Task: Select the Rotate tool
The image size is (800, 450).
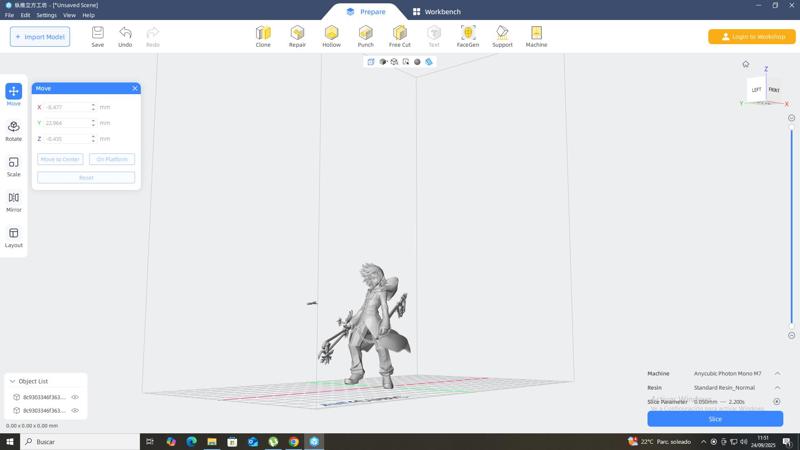Action: [x=14, y=131]
